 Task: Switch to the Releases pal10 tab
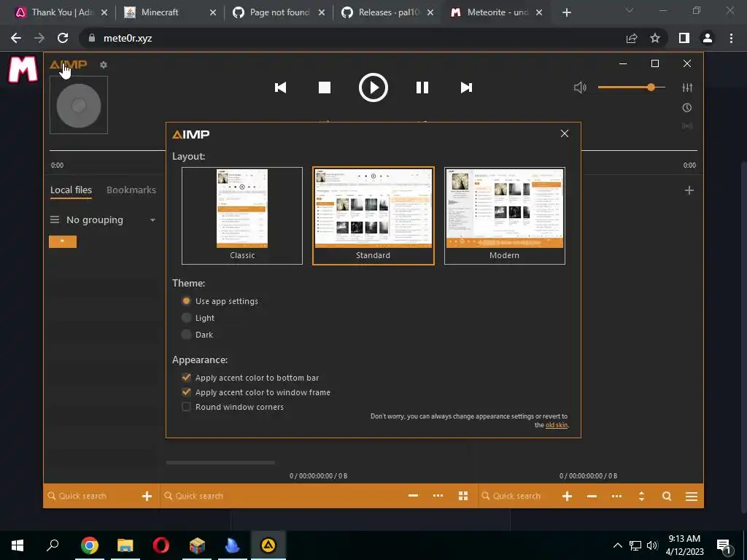[387, 12]
